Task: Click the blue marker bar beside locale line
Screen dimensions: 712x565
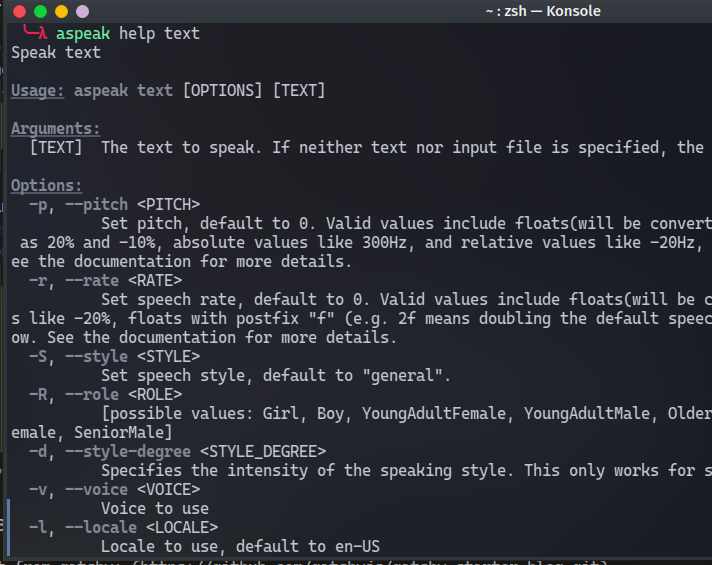Action: [x=8, y=527]
